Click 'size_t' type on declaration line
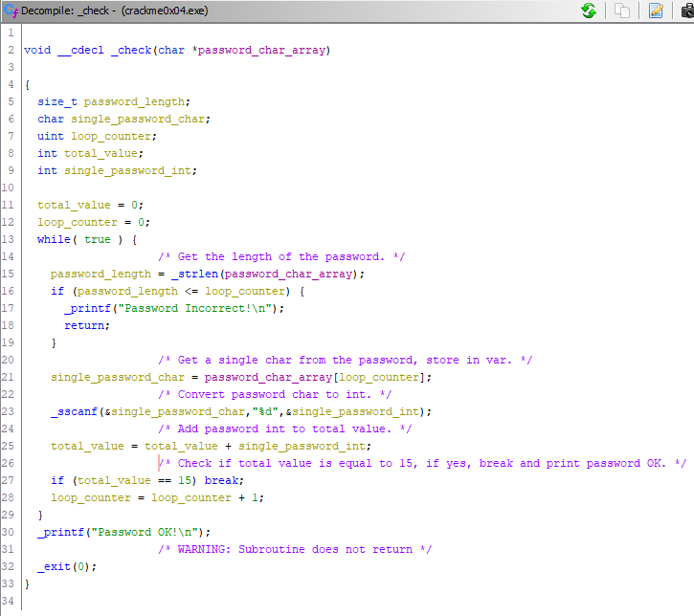The image size is (694, 616). (x=57, y=101)
